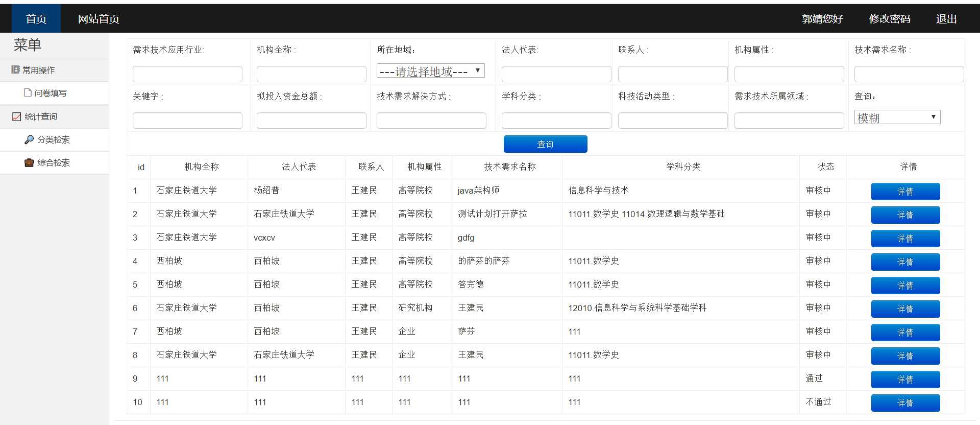Screen dimensions: 980x425
Task: Click the 通过 status in row 9
Action: point(814,378)
